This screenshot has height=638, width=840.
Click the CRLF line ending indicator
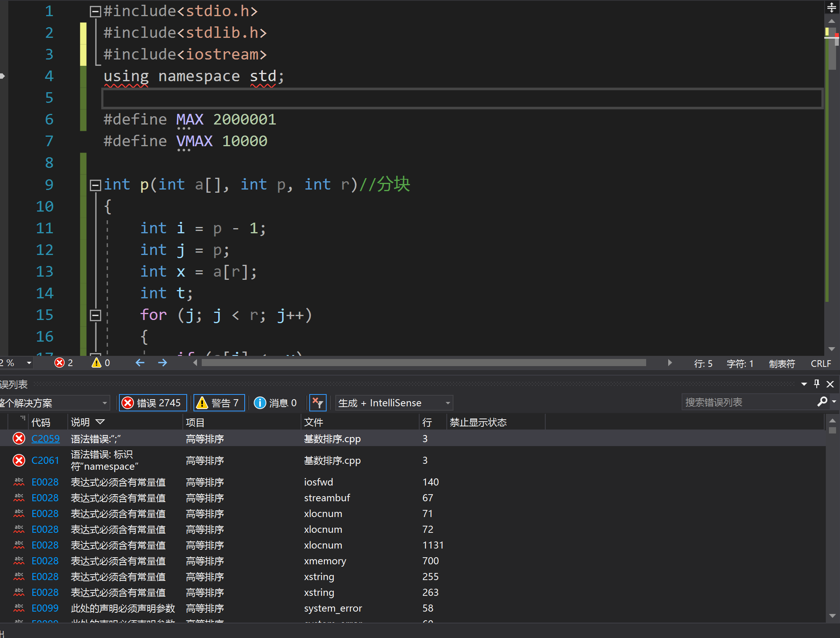click(821, 363)
